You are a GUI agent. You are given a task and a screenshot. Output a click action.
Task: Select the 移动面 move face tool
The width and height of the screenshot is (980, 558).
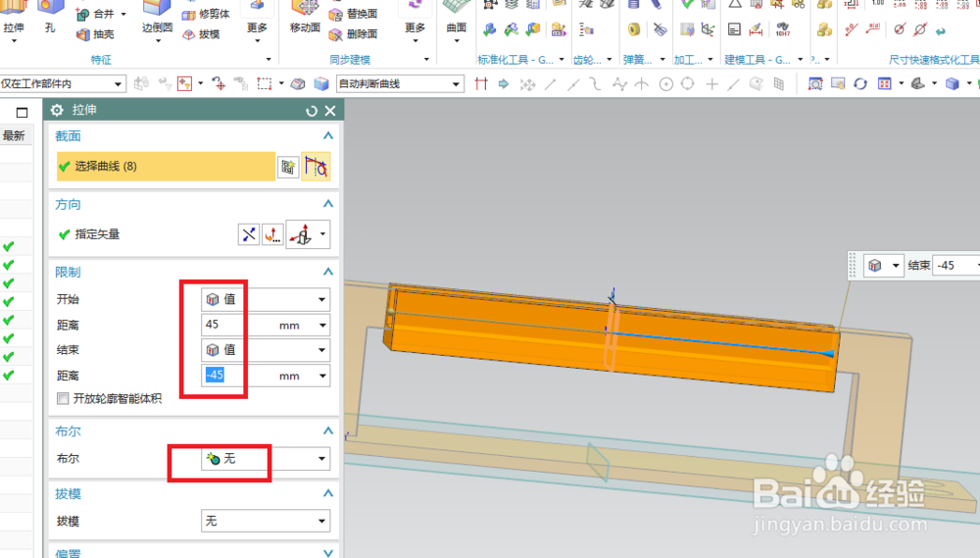pos(305,19)
